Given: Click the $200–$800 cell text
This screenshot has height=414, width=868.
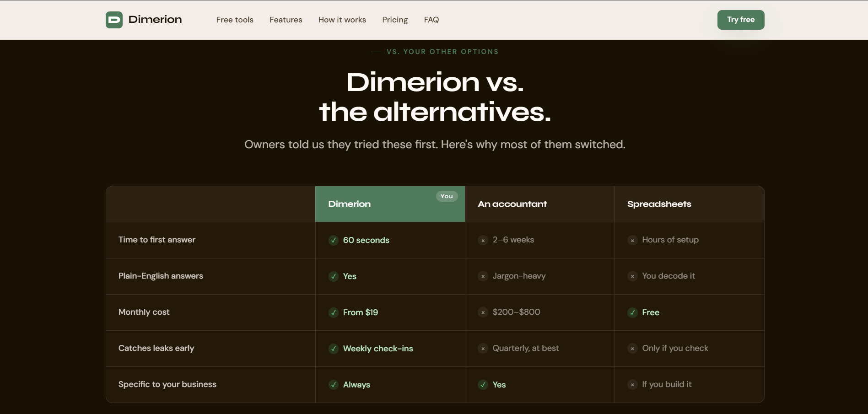Looking at the screenshot, I should click(x=516, y=312).
